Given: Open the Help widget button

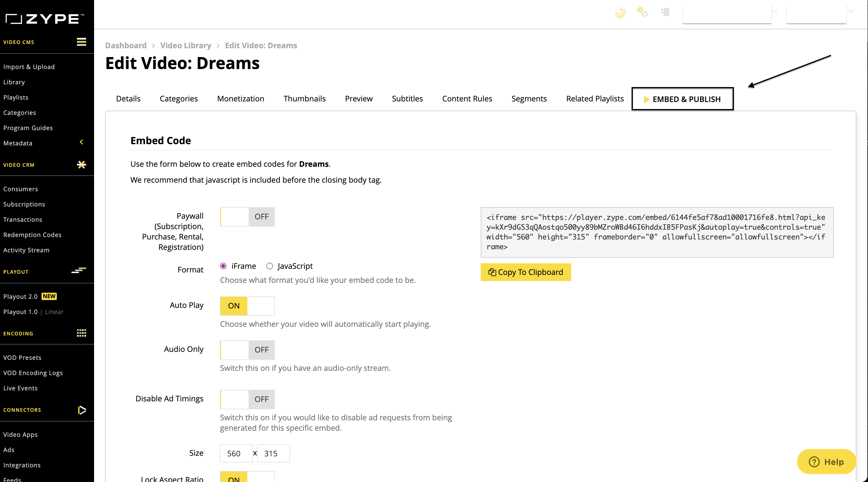Looking at the screenshot, I should pyautogui.click(x=826, y=462).
